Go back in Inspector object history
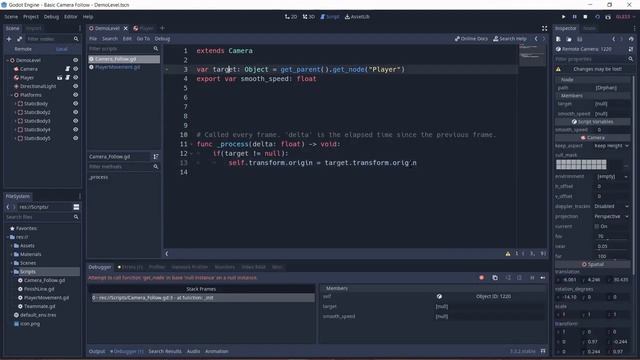This screenshot has height=360, width=640. 613,39
